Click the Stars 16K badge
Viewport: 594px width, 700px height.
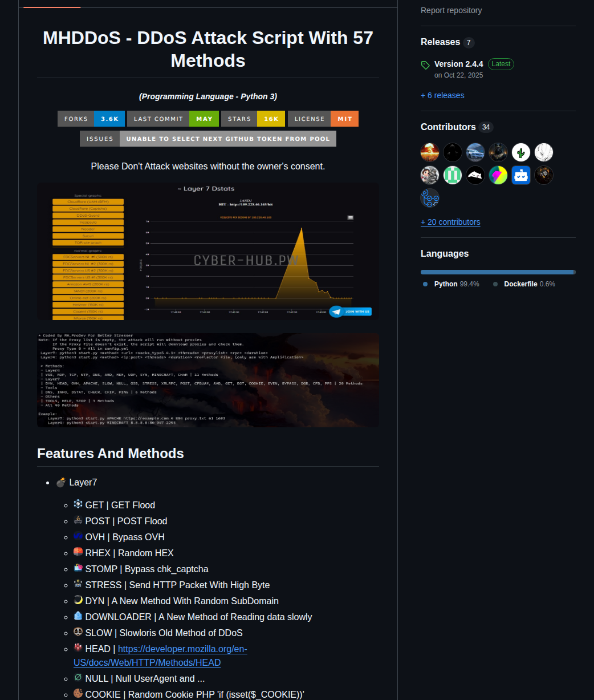253,119
